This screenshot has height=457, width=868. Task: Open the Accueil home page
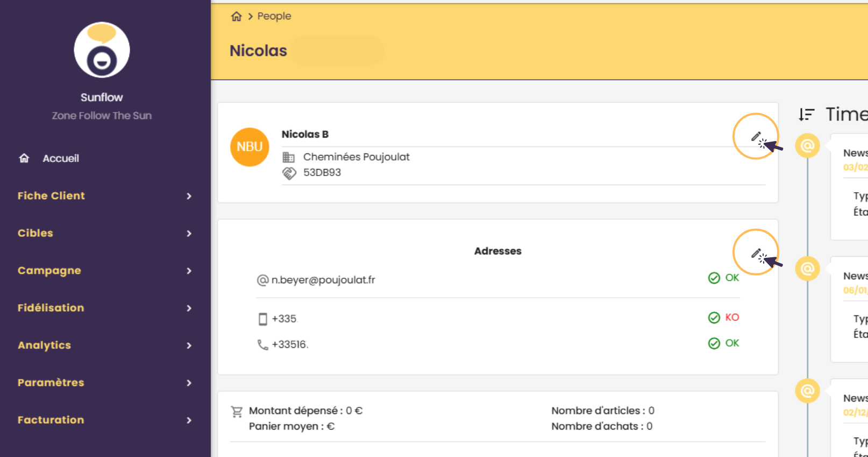pos(61,158)
